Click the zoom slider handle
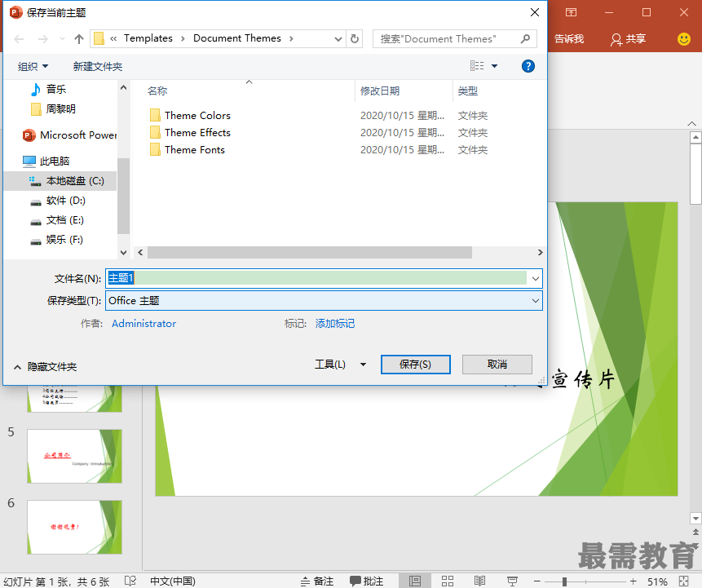Screen dimensions: 702x588 [564, 581]
